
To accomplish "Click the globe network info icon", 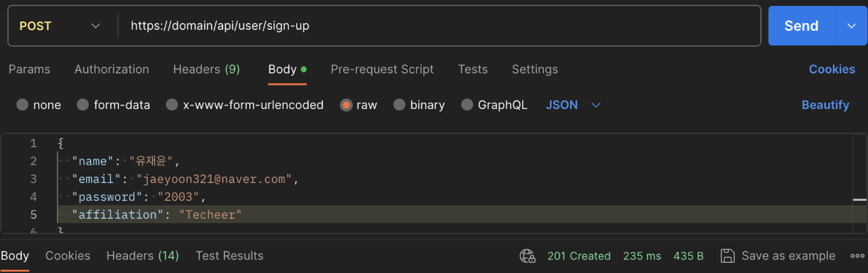I will tap(528, 256).
